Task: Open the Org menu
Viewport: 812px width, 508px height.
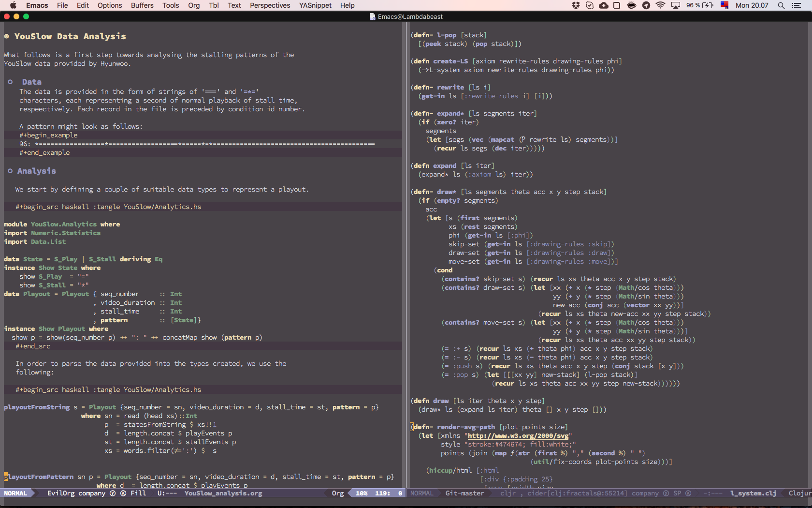Action: click(x=194, y=5)
